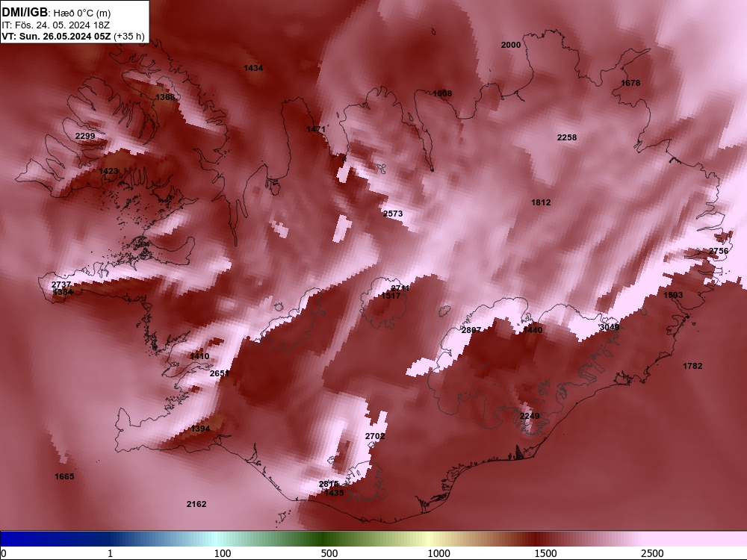Click the 2573 height label
Screen dimensions: 747x560
tap(393, 214)
